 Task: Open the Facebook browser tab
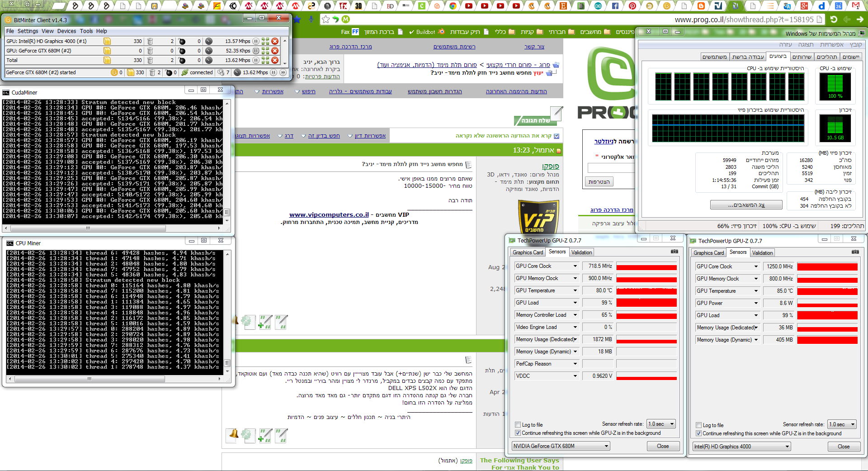point(615,6)
